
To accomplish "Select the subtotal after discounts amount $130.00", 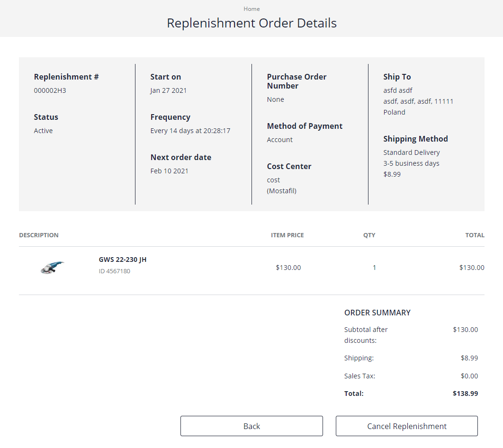I will coord(466,329).
